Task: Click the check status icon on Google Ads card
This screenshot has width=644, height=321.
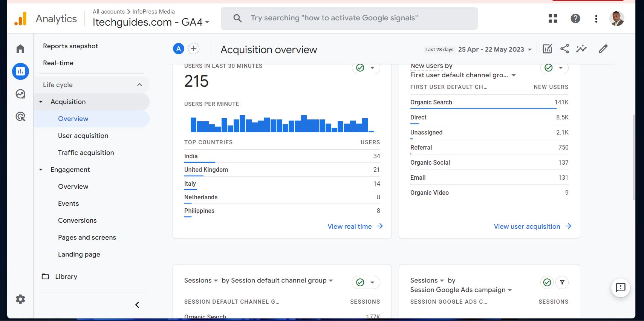Action: (547, 282)
